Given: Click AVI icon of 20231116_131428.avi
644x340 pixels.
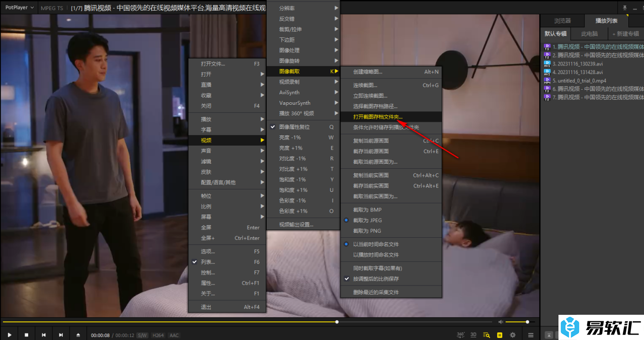Looking at the screenshot, I should click(x=547, y=72).
